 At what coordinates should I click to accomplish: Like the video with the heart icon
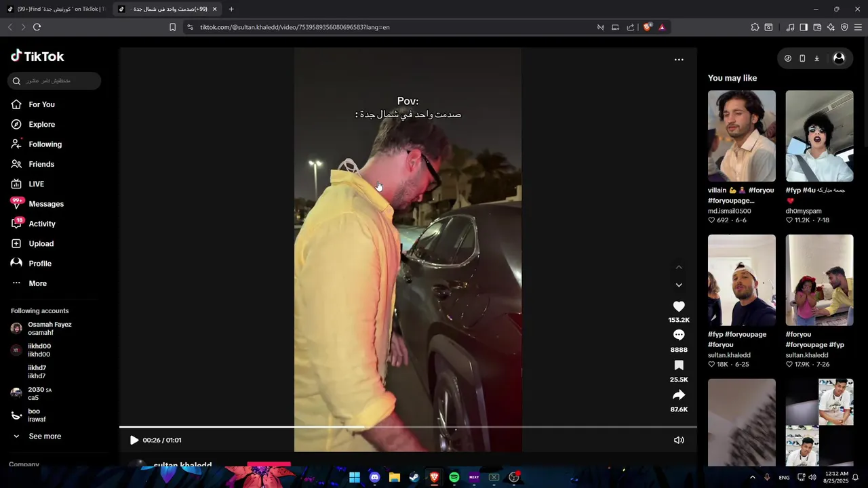click(679, 307)
